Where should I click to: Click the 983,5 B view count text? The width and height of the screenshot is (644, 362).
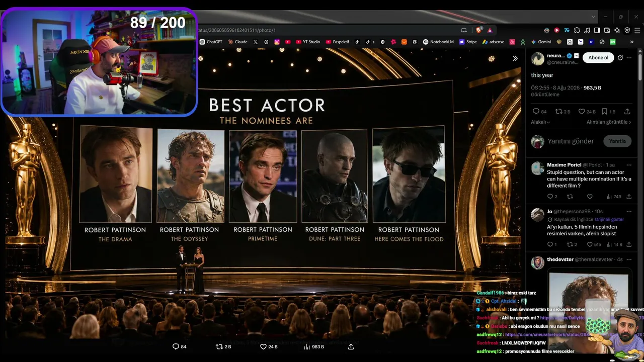[592, 87]
